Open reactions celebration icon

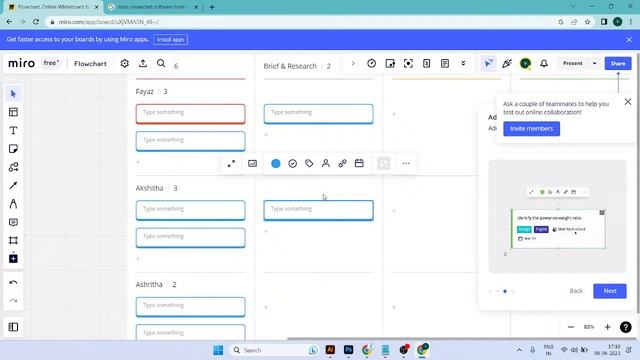(x=507, y=63)
